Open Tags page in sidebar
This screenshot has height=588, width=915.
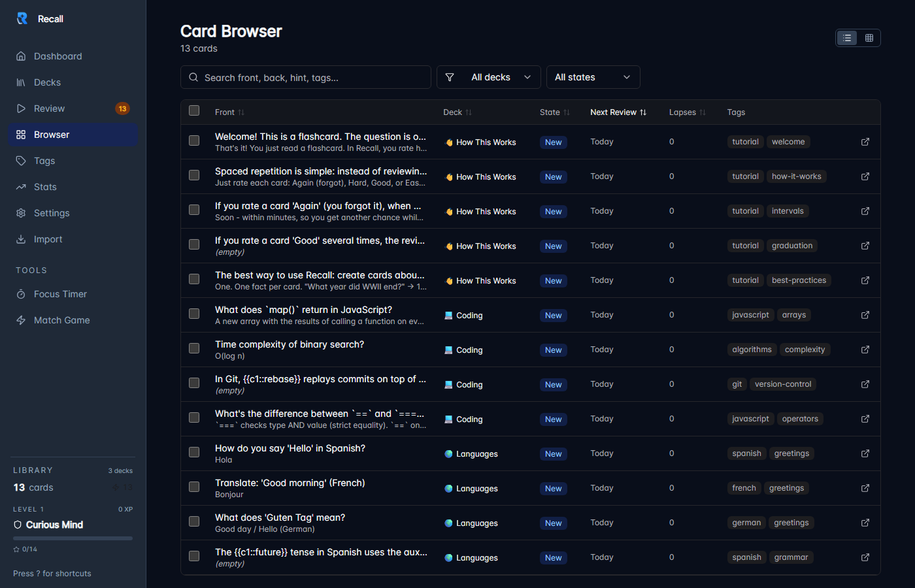pos(73,161)
